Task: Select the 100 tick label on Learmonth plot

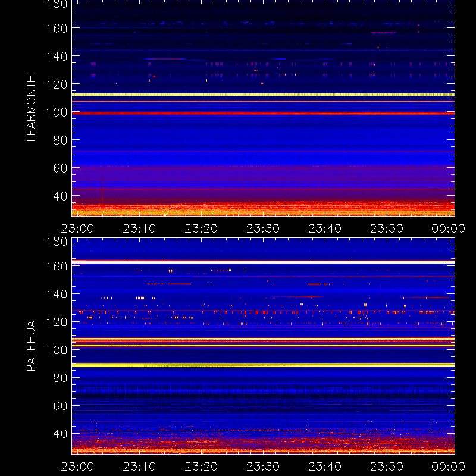Action: (x=57, y=112)
